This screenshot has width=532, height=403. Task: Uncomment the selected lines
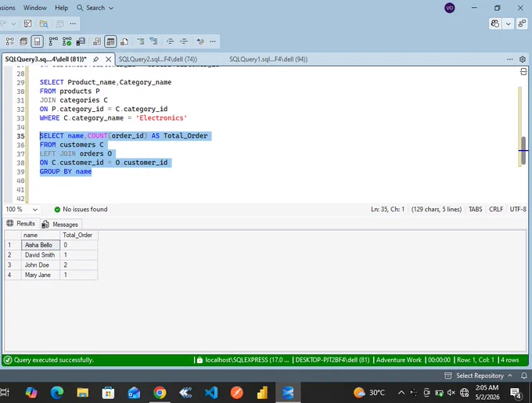pos(153,41)
